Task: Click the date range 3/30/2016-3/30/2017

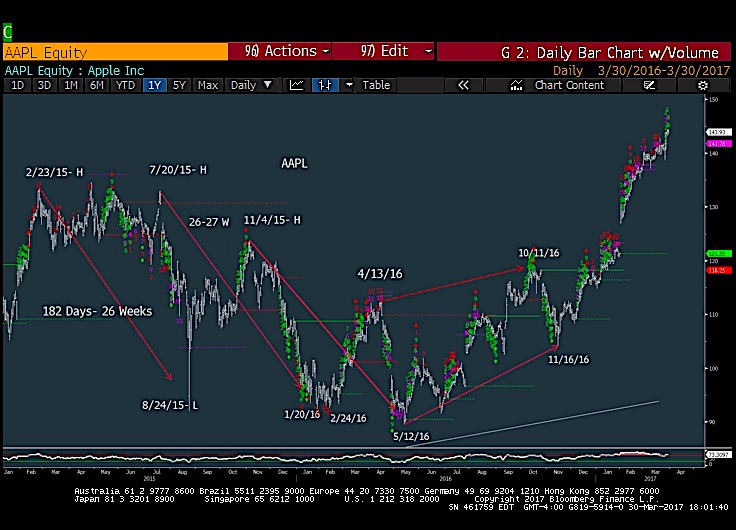Action: pyautogui.click(x=664, y=71)
